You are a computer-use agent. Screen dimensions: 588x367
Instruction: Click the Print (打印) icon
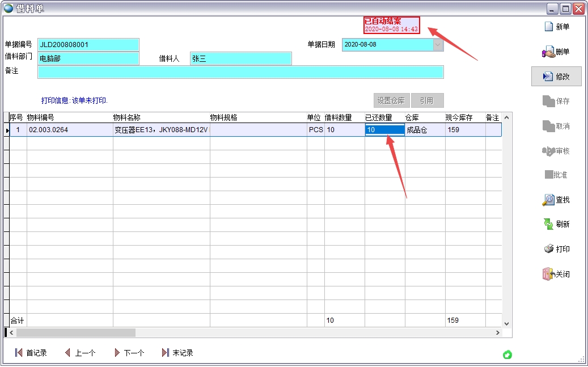[548, 250]
